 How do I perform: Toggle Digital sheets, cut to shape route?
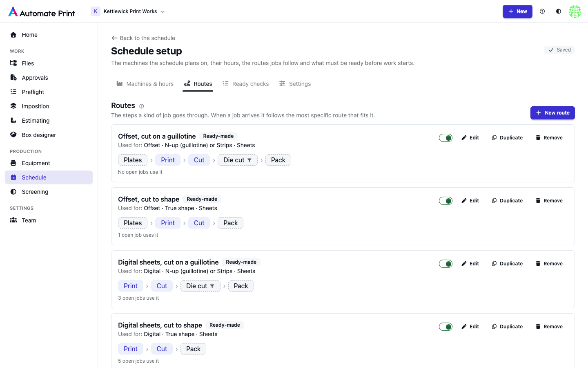point(445,327)
